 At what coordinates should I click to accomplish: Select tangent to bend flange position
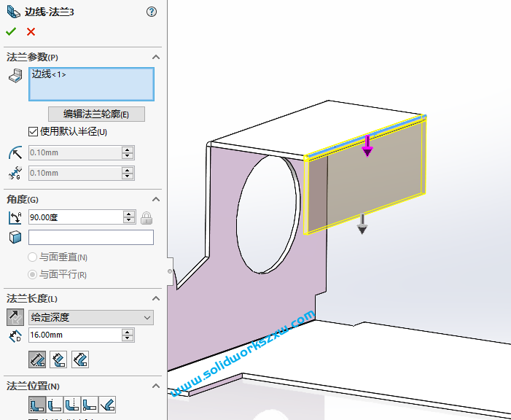[107, 405]
